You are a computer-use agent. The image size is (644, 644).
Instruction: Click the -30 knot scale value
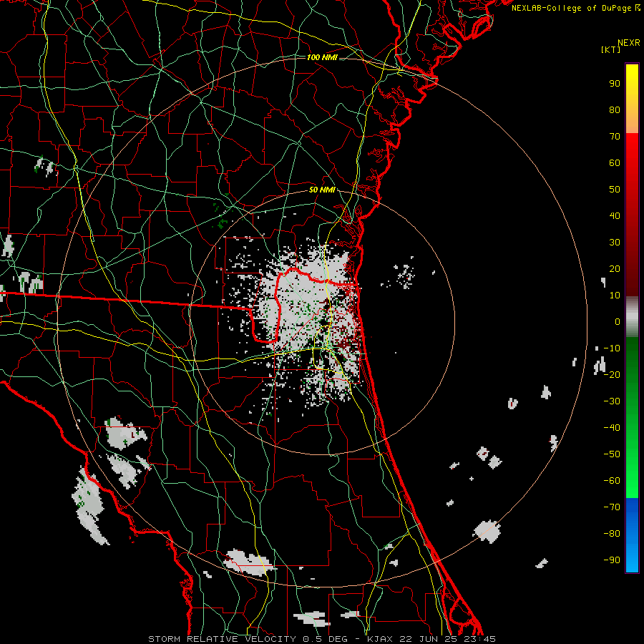(612, 401)
